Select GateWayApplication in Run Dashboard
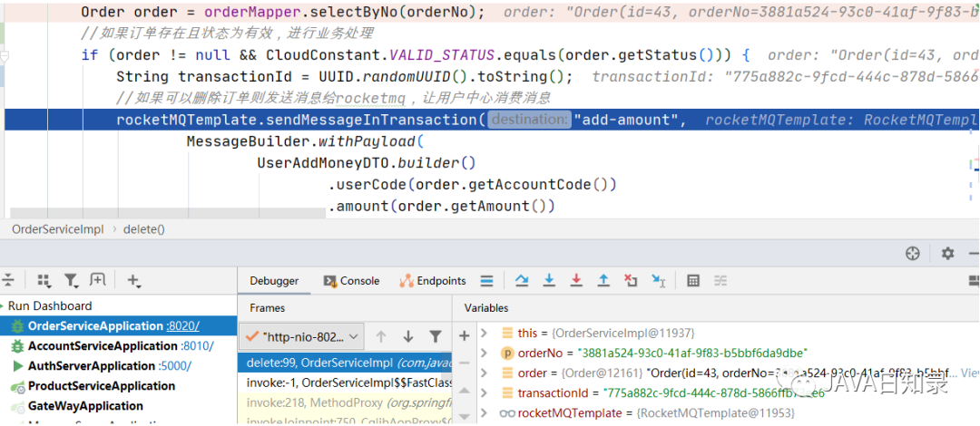Screen dimensions: 980x426 (85, 405)
